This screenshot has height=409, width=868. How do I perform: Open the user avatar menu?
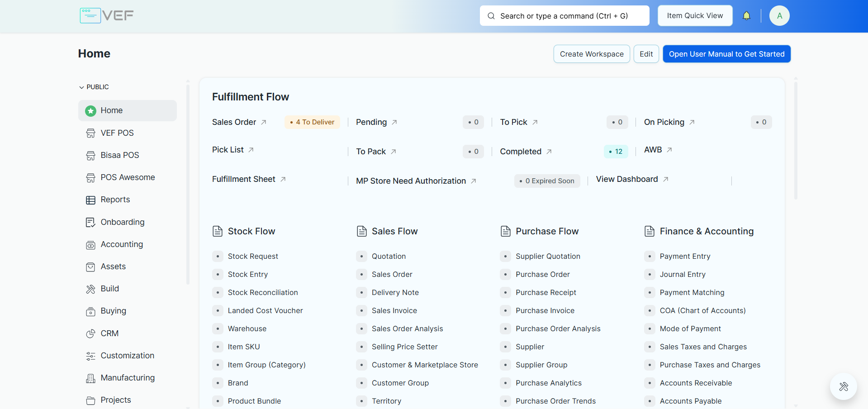point(779,16)
